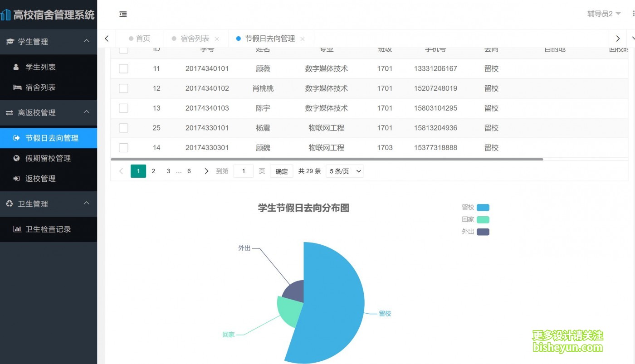Click the 返校管理 sign-in icon
635x364 pixels.
pos(17,179)
